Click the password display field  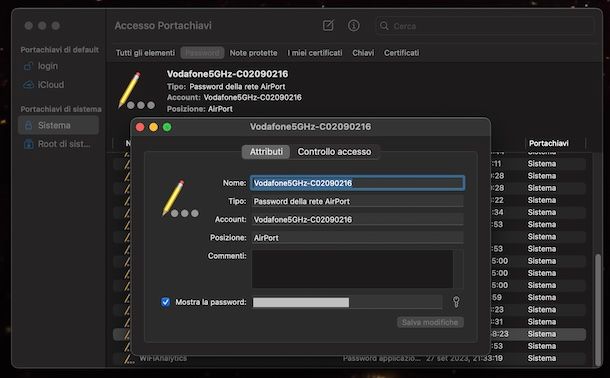347,302
